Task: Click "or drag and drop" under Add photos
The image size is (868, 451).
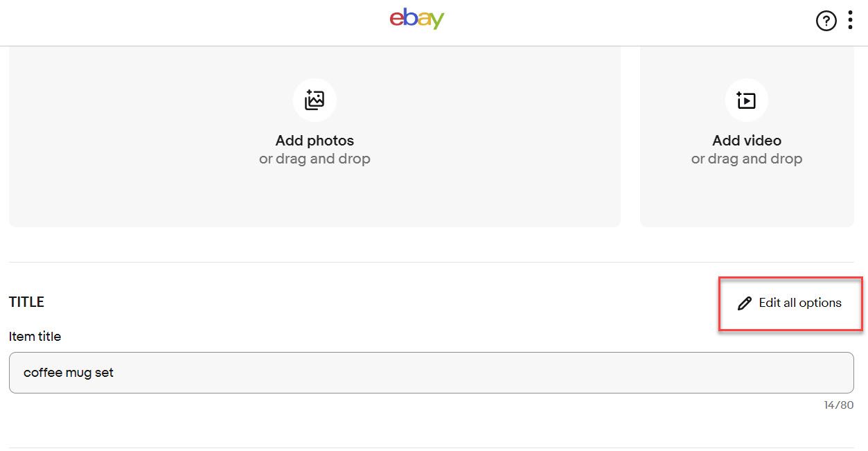Action: (x=315, y=159)
